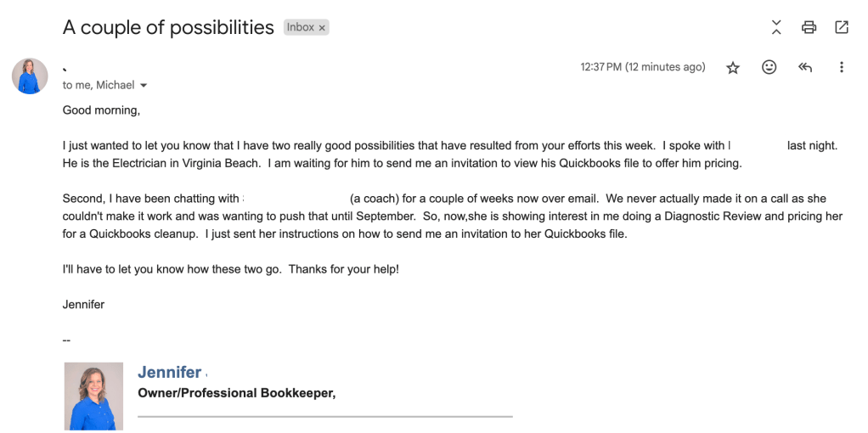The image size is (868, 433).
Task: Click the "to me, Michael" recipients text
Action: 98,85
